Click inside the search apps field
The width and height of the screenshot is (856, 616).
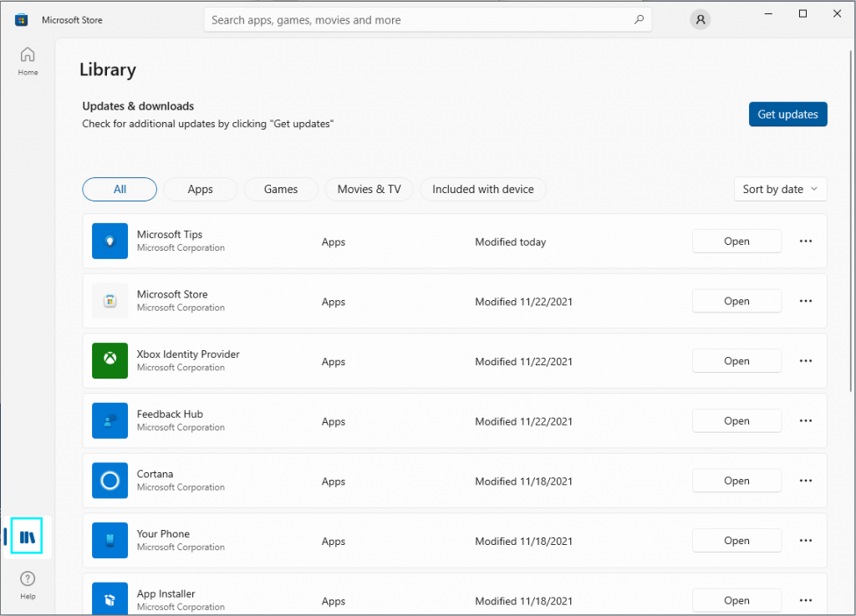coord(428,19)
